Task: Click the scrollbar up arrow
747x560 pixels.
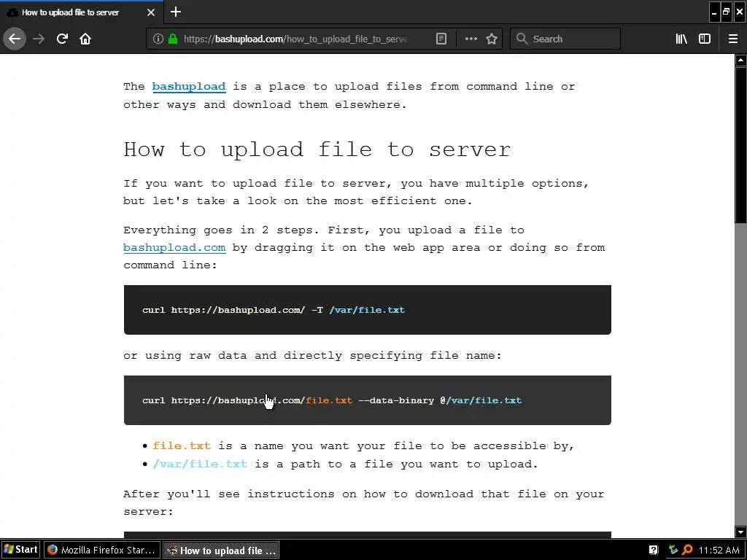Action: 740,60
